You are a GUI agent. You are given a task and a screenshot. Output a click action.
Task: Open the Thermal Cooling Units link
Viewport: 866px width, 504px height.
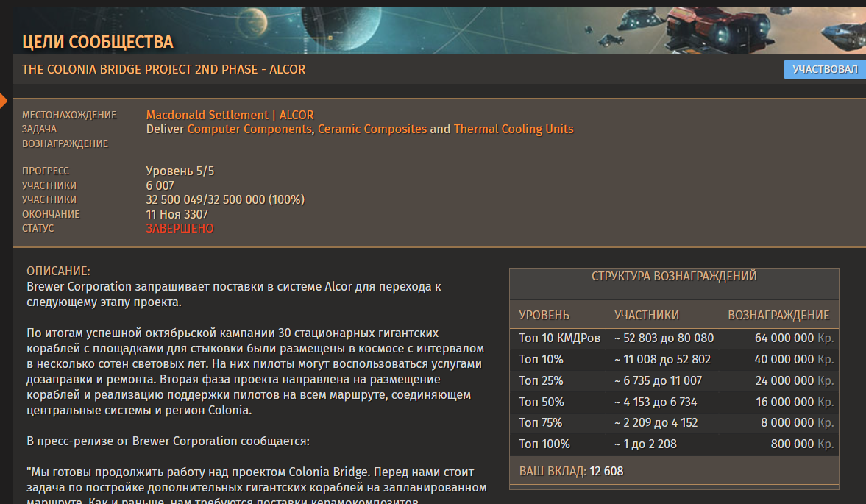[514, 129]
